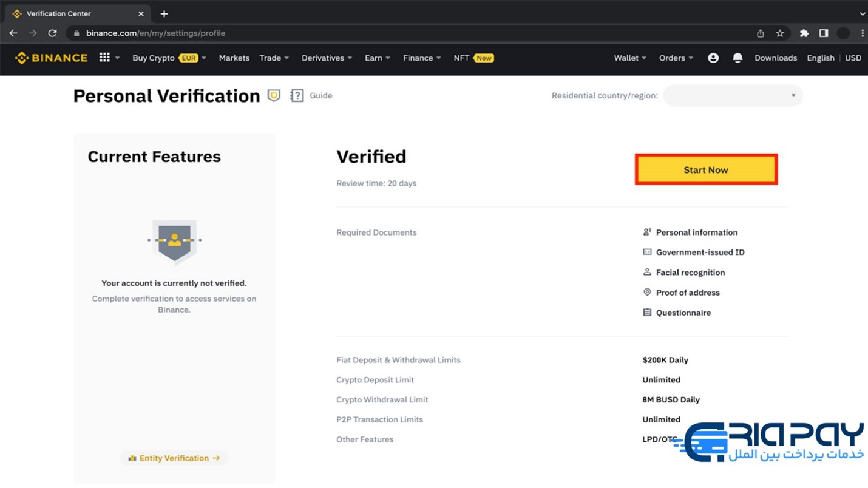Screen dimensions: 868x488
Task: Expand the Derivatives menu
Action: tap(327, 58)
